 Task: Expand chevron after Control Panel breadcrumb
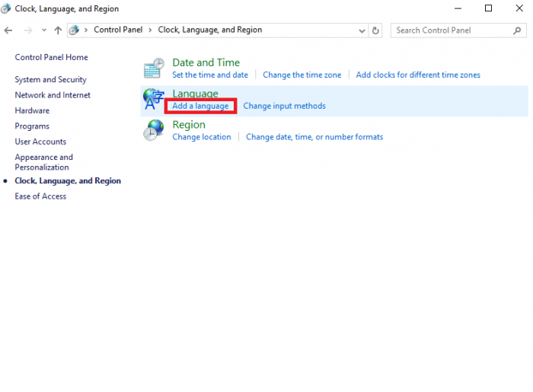coord(150,30)
